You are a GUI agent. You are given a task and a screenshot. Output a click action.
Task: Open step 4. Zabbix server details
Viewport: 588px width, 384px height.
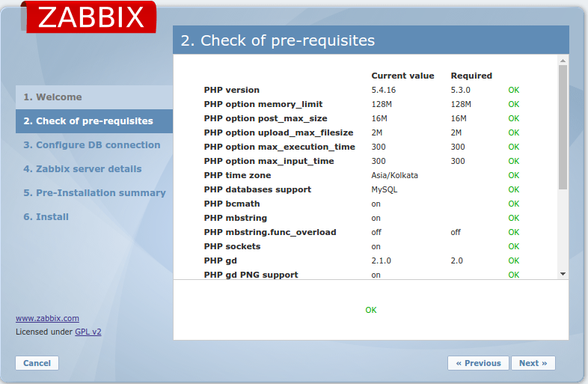click(x=82, y=169)
